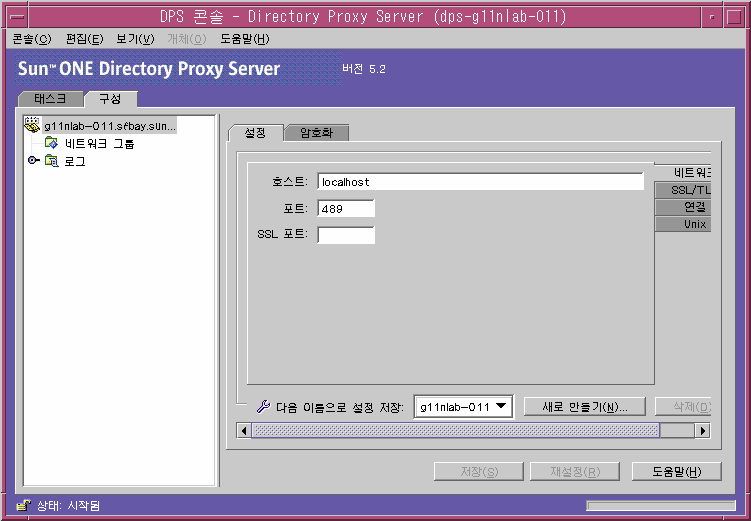Click the wrench icon near 설정 저장
The width and height of the screenshot is (751, 521).
point(263,407)
